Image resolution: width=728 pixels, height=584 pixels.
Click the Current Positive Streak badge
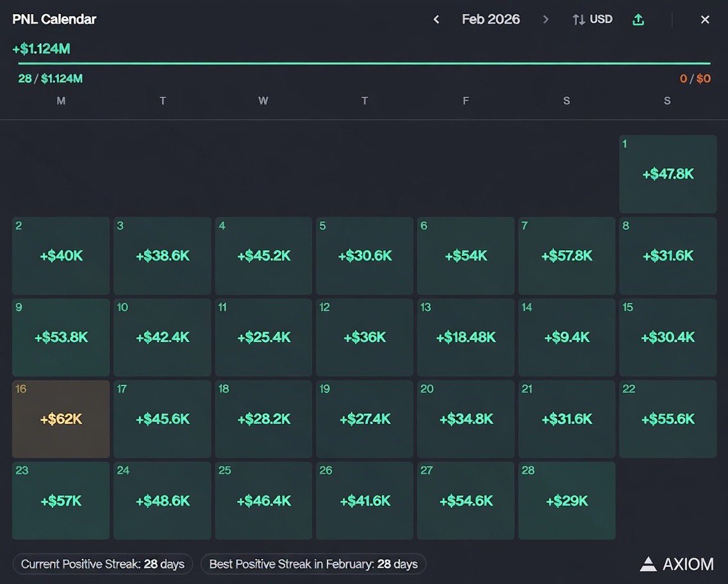[103, 564]
